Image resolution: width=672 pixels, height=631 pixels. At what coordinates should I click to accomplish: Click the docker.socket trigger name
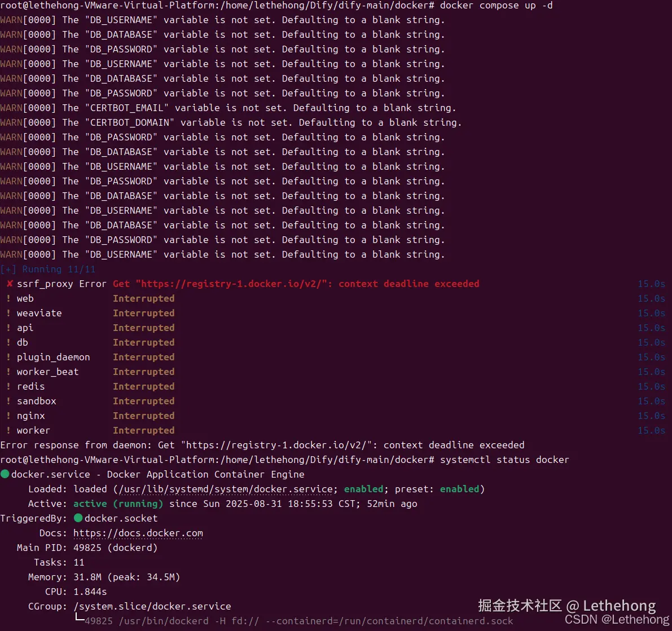(121, 518)
